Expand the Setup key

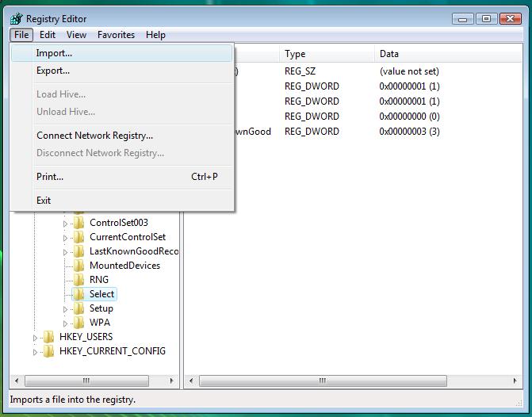click(65, 309)
